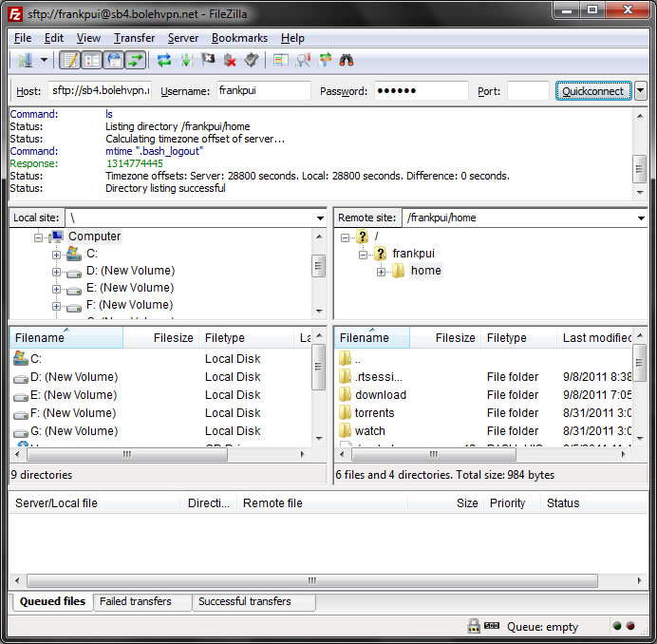This screenshot has width=657, height=644.
Task: Open Site Manager dropdown arrow
Action: 44,61
